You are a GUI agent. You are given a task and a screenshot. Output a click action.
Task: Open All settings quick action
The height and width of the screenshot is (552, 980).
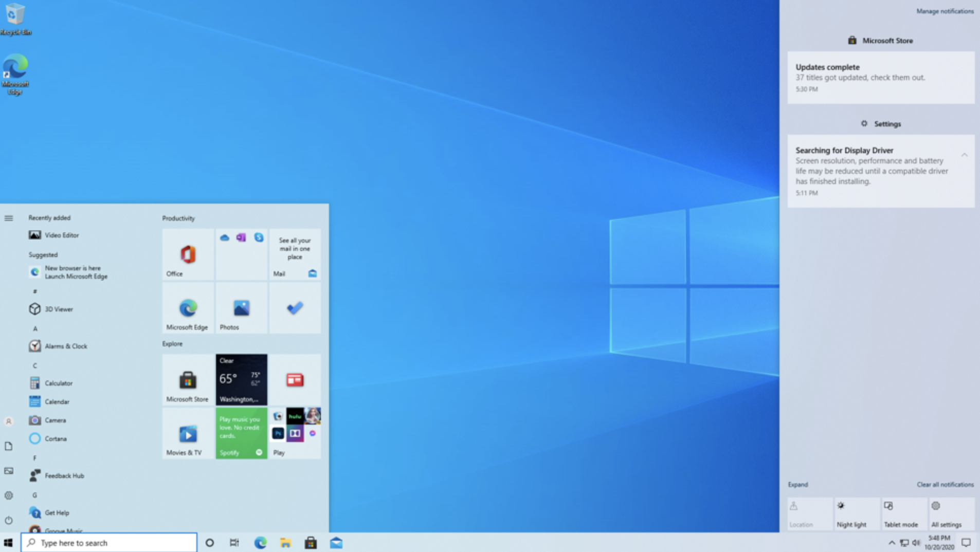click(952, 513)
